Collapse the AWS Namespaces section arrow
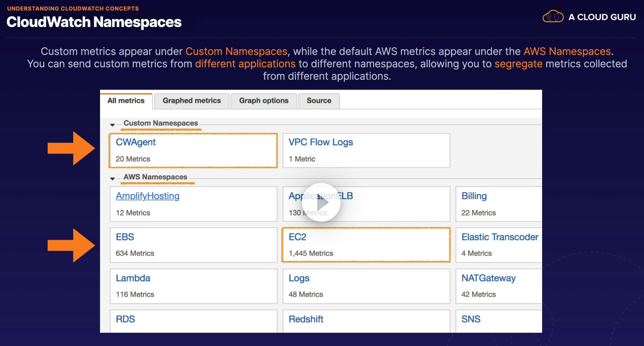644x346 pixels. coord(112,178)
